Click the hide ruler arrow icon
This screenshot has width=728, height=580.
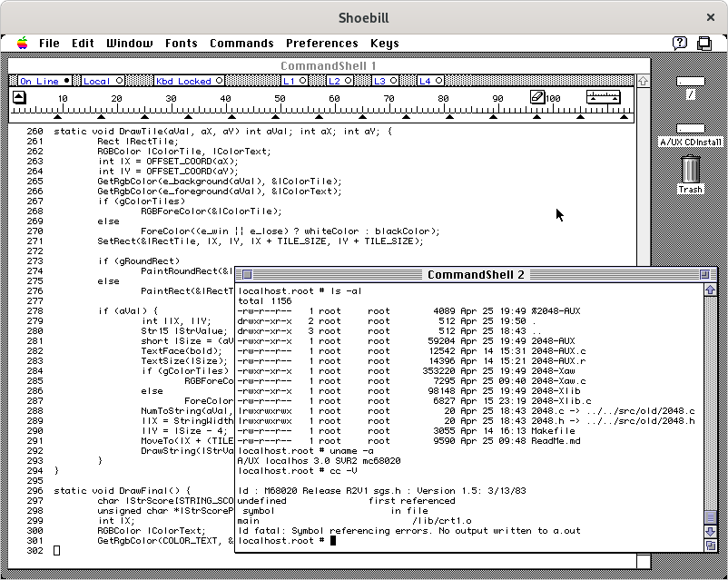[19, 97]
